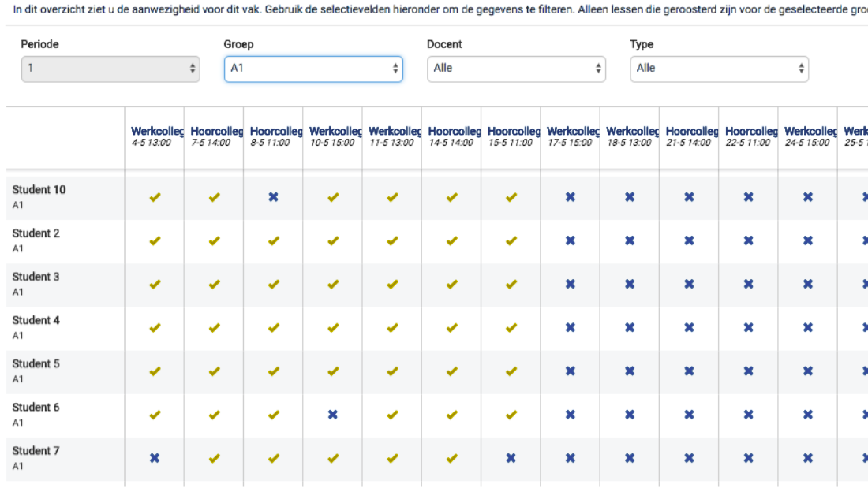Click Student 6's checkmark for 4-5 13:00

click(155, 415)
